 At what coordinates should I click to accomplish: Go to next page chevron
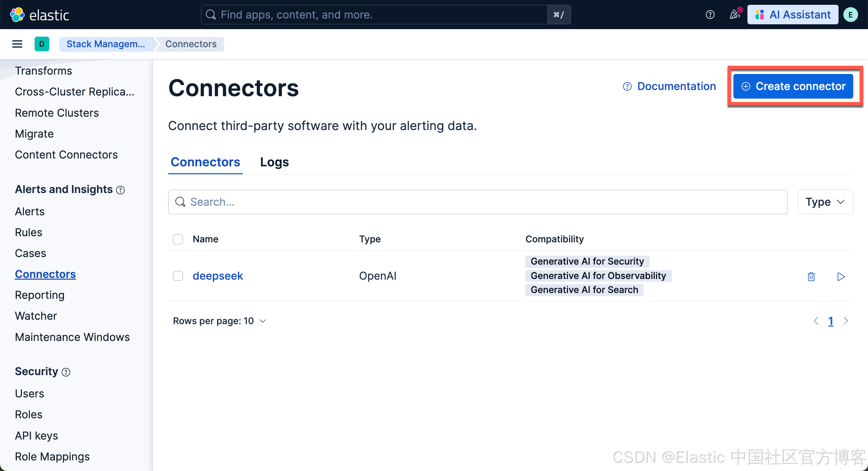846,321
